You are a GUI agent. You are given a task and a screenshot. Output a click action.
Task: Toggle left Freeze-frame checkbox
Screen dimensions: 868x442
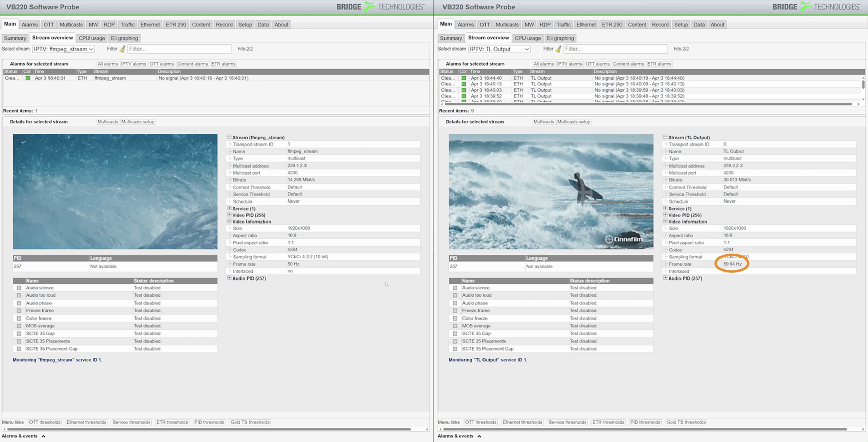click(19, 311)
